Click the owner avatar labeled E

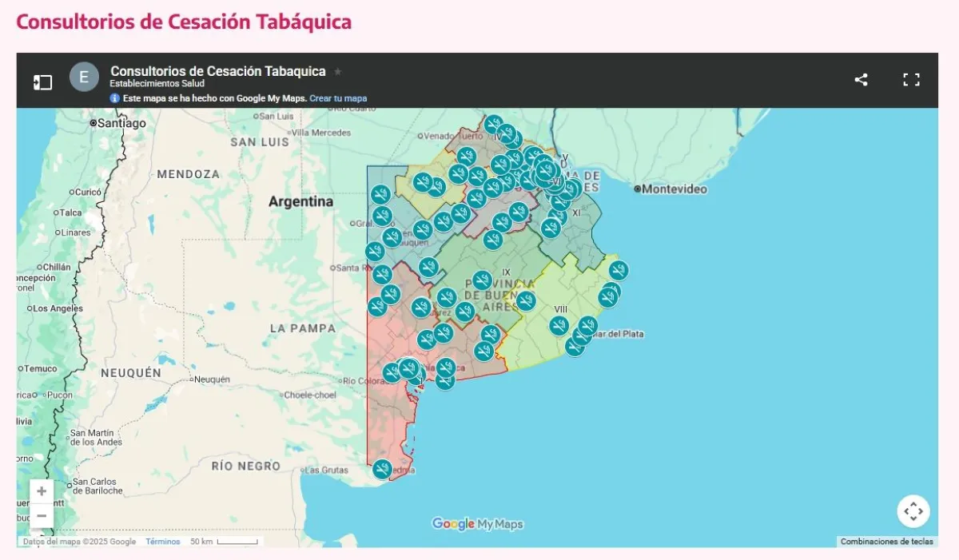coord(84,77)
